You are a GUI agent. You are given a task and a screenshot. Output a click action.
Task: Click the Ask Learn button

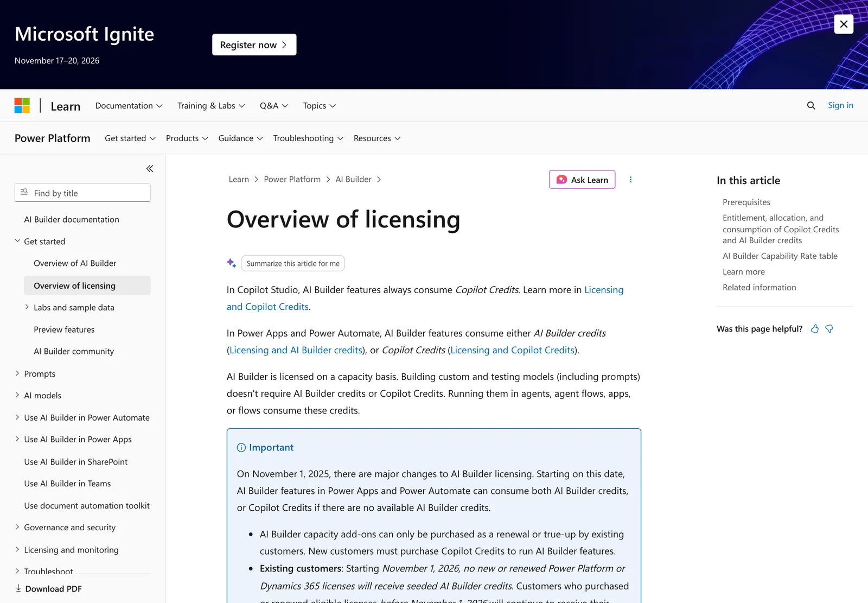click(582, 180)
